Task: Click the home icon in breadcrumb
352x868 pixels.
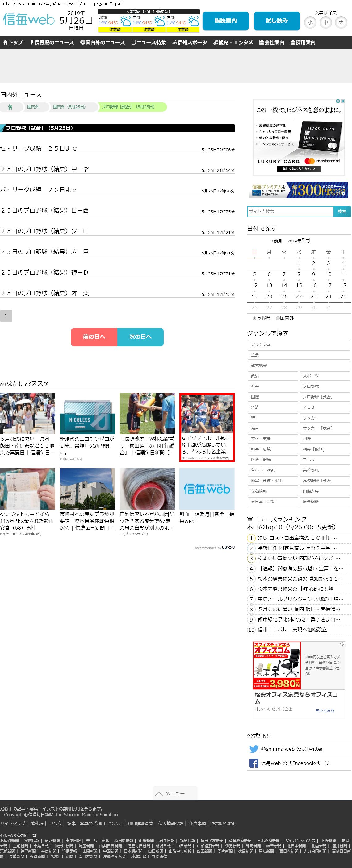Action: click(x=10, y=107)
